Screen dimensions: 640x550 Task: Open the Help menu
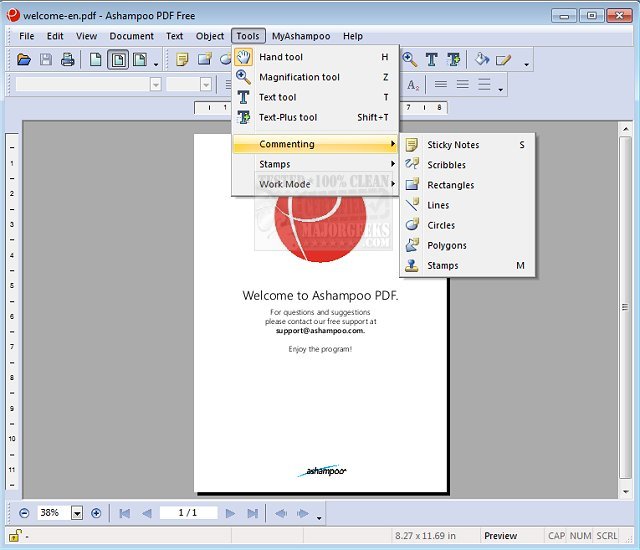(353, 36)
